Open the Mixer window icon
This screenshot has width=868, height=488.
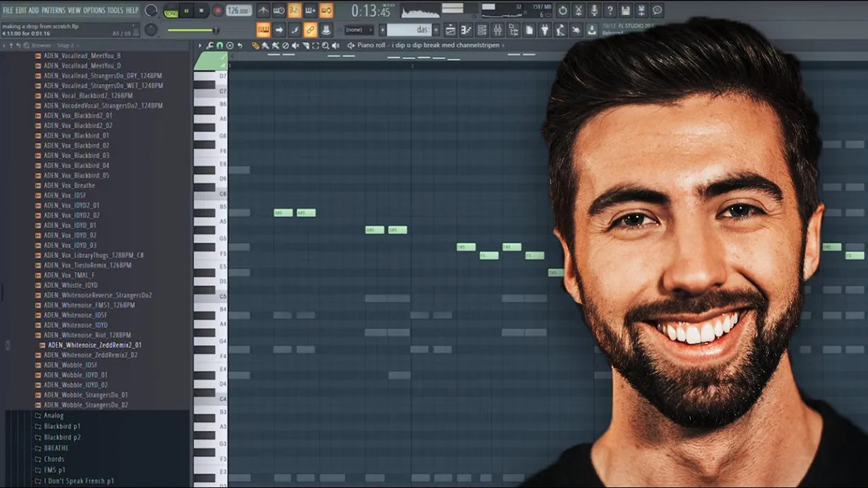click(x=497, y=30)
